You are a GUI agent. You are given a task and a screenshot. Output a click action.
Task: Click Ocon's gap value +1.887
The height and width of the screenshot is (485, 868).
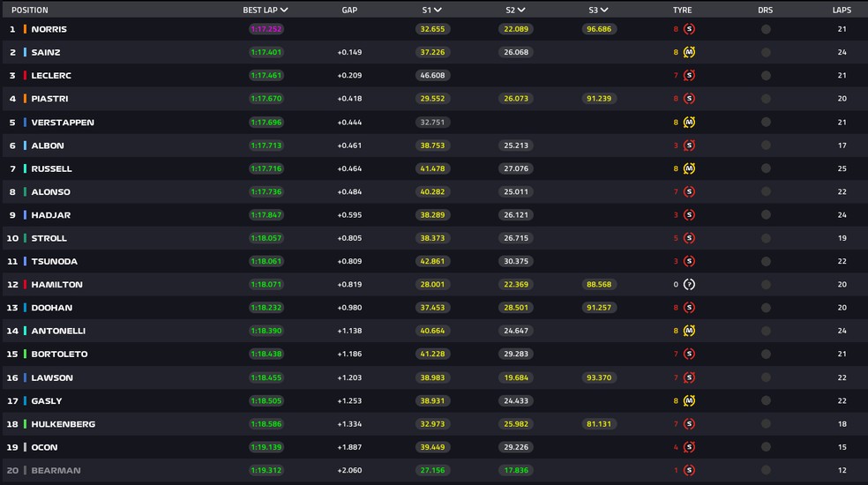click(x=349, y=447)
